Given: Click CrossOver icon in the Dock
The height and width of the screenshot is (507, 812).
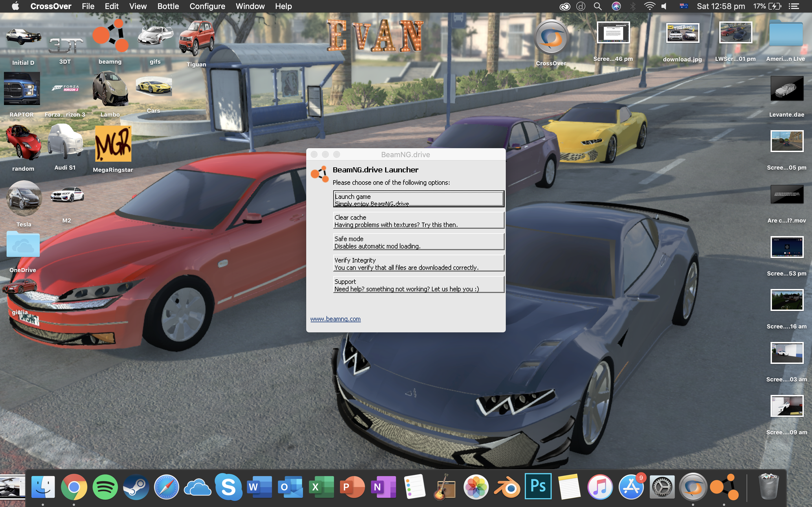Looking at the screenshot, I should click(693, 487).
